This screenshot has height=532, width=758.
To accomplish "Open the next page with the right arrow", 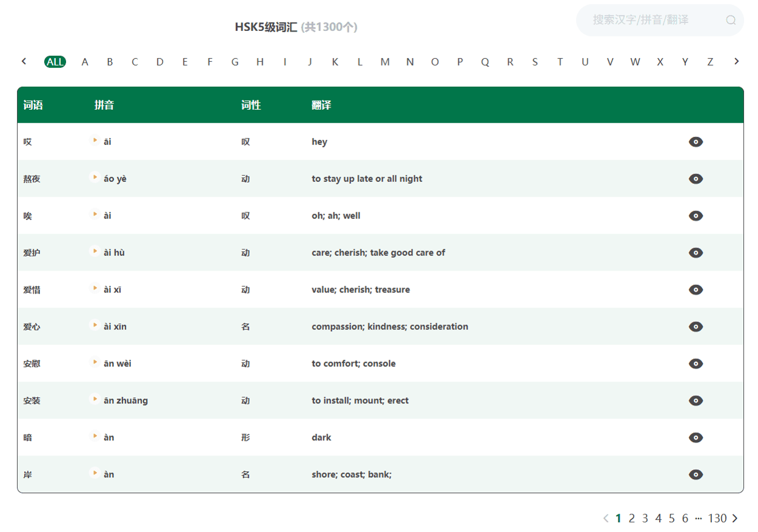I will [x=734, y=518].
